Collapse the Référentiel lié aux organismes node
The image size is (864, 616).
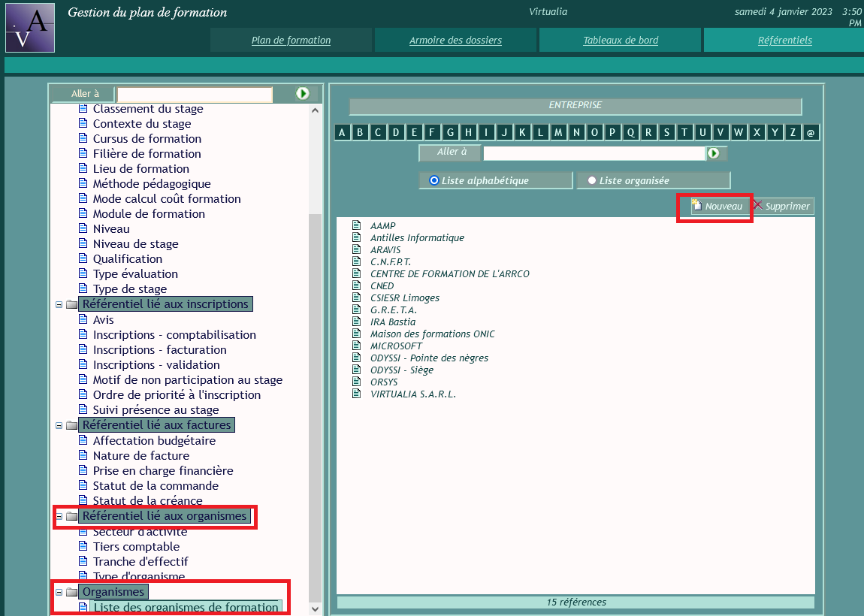[59, 517]
